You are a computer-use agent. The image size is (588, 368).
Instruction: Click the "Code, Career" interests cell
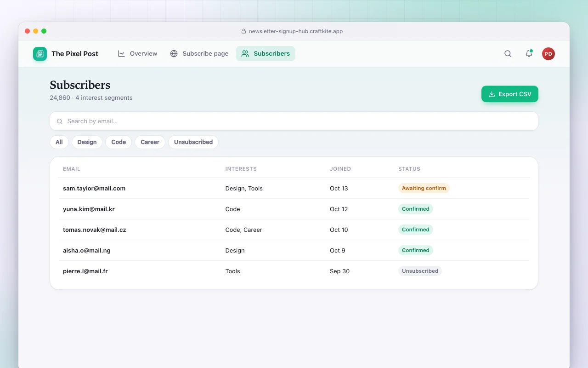click(x=243, y=230)
